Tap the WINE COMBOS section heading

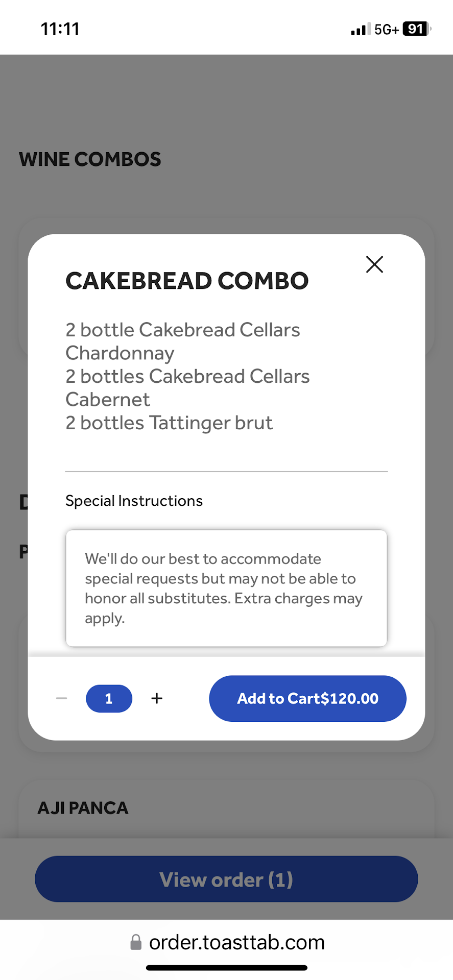[x=90, y=159]
